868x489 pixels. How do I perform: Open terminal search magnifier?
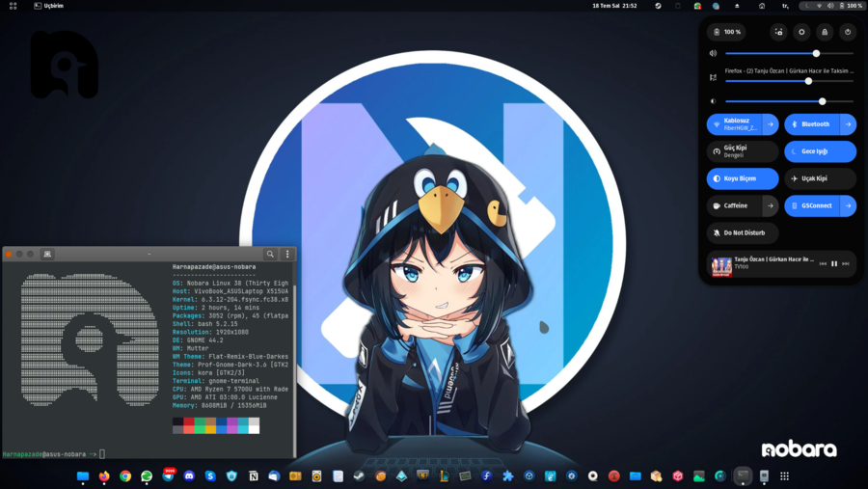(x=270, y=254)
